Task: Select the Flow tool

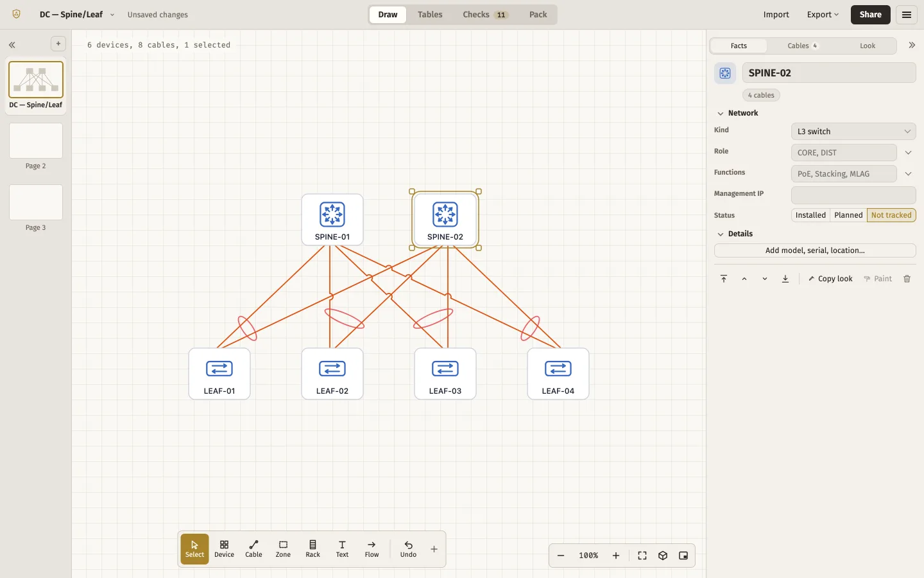Action: tap(372, 549)
